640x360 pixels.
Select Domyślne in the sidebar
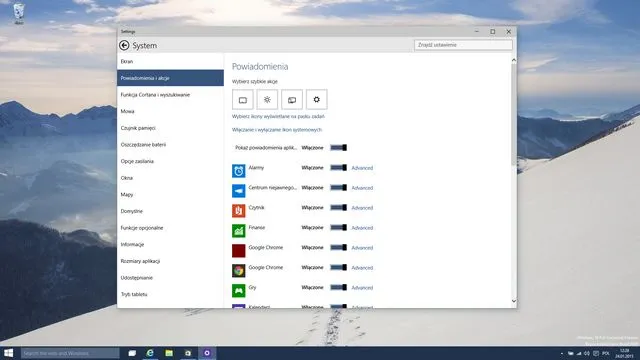click(170, 211)
